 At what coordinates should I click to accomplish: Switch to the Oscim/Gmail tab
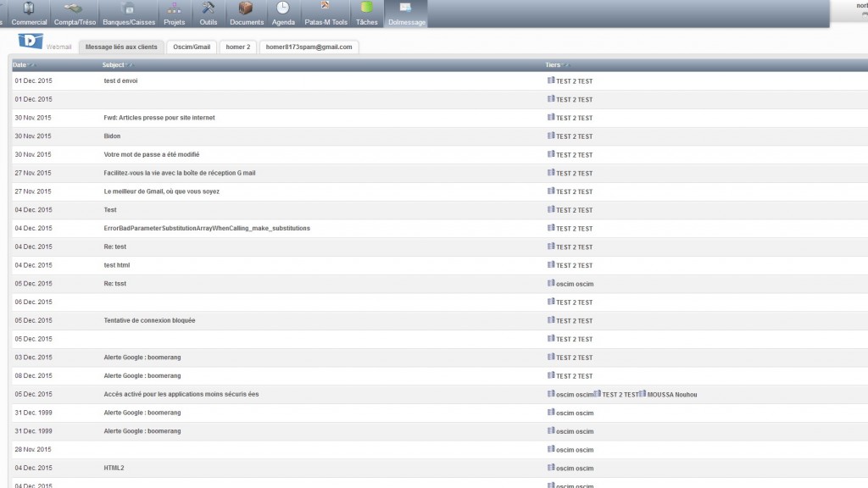192,47
